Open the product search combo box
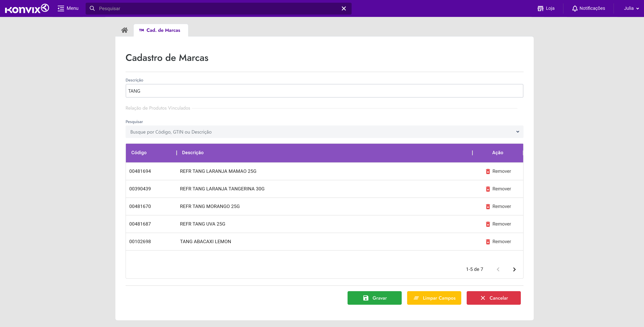Screen dimensions: 644x327 [324, 132]
